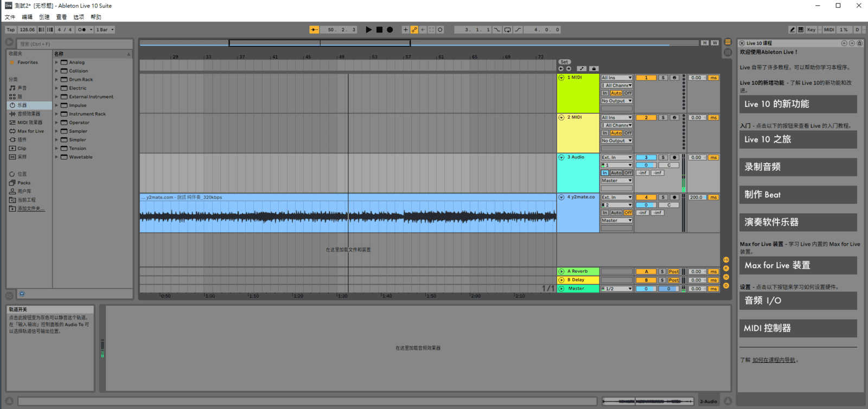The image size is (868, 409).
Task: Open No Output dropdown on 2 MIDI
Action: [617, 140]
